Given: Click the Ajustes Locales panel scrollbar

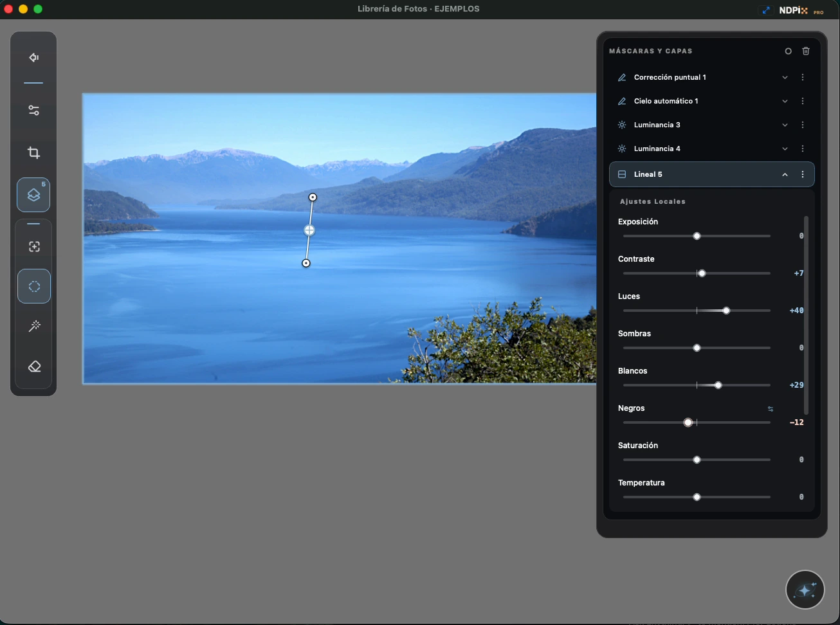Looking at the screenshot, I should [806, 315].
